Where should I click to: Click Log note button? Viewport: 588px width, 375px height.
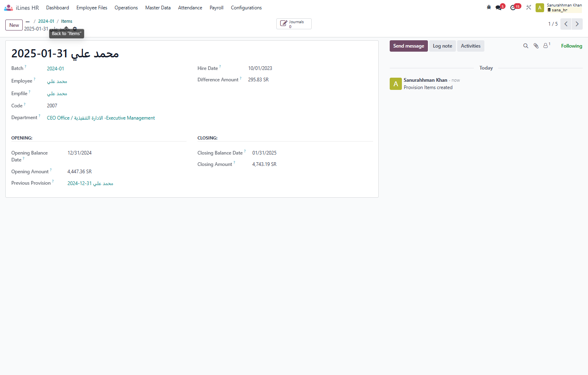(x=442, y=46)
